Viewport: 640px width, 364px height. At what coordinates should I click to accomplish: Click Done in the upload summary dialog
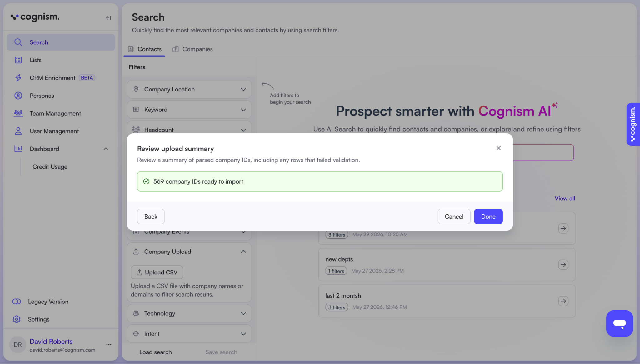click(488, 216)
